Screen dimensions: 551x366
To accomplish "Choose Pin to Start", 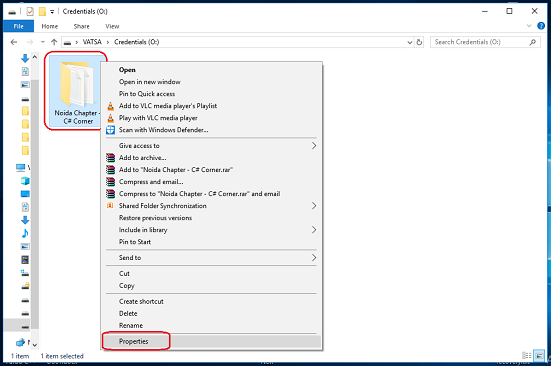I will point(212,242).
